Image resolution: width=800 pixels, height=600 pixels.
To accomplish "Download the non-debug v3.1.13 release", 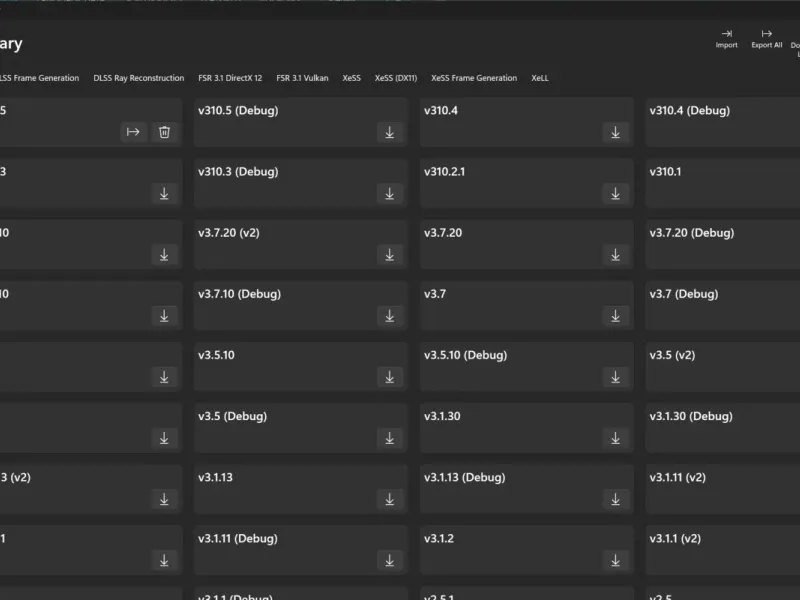I will point(390,499).
